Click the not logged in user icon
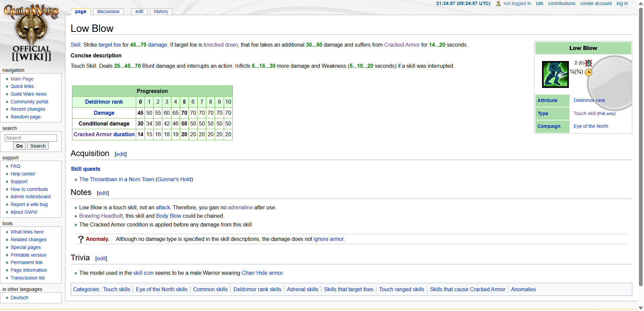This screenshot has height=311, width=644. point(498,4)
